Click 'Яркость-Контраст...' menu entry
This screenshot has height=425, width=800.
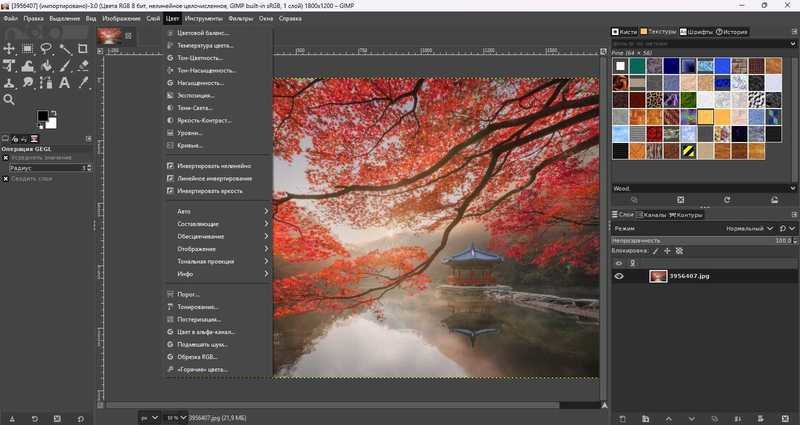click(204, 120)
